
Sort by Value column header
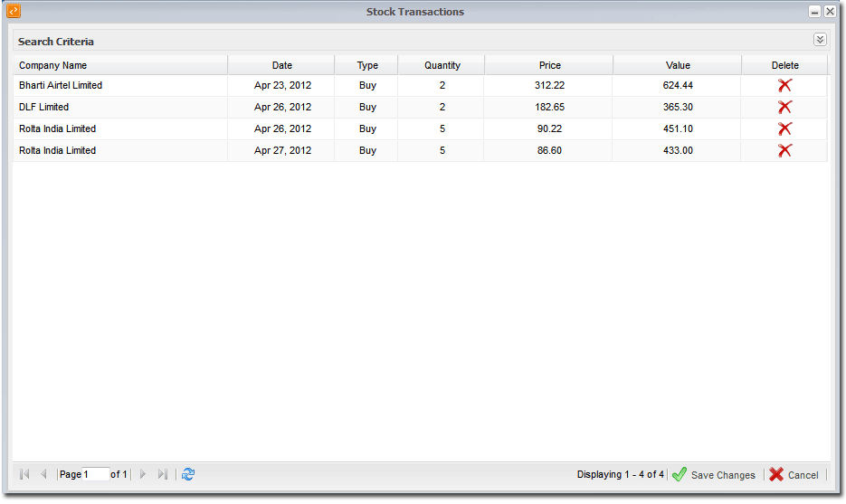(x=678, y=65)
